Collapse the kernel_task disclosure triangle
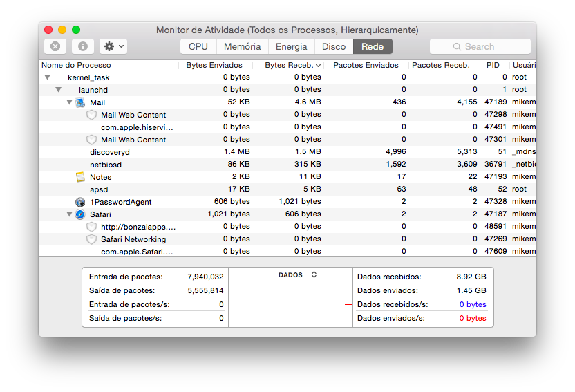The height and width of the screenshot is (392, 575). click(47, 77)
